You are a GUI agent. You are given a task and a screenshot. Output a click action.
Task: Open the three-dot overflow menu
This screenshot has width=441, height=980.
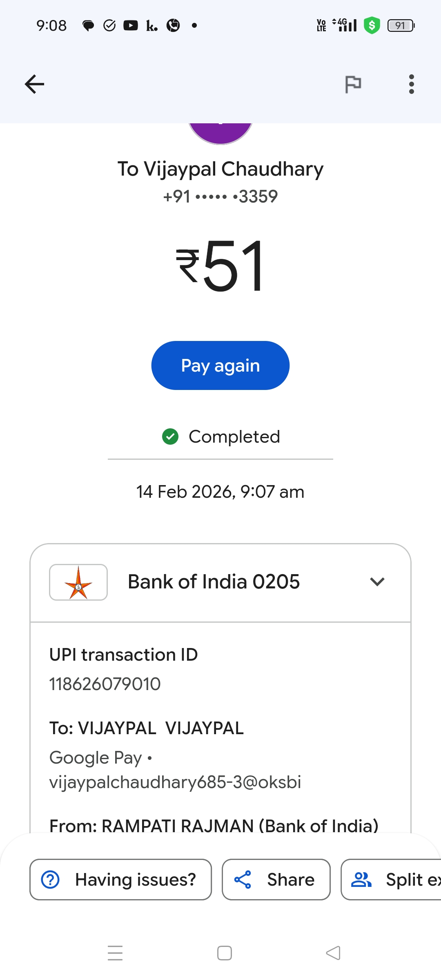tap(411, 85)
